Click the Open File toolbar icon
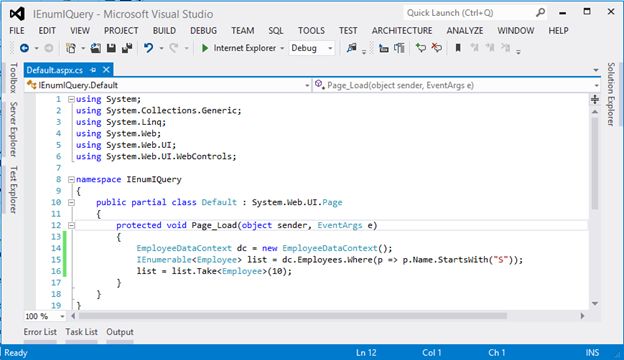Image resolution: width=624 pixels, height=360 pixels. 96,48
